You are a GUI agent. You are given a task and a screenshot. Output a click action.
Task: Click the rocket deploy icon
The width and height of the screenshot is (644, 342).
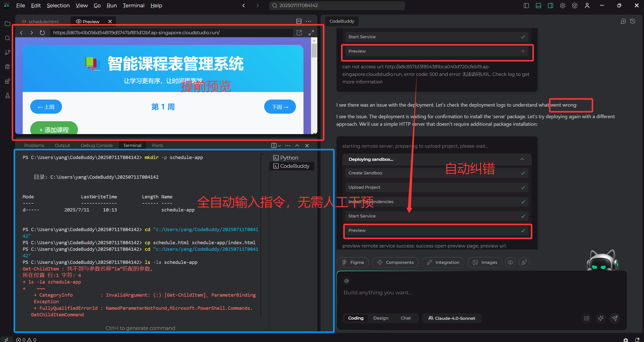point(524,262)
